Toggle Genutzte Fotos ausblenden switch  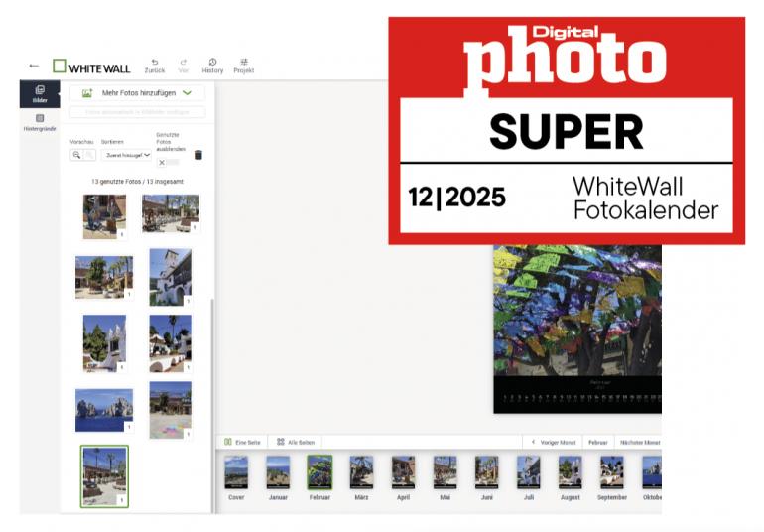click(x=169, y=163)
